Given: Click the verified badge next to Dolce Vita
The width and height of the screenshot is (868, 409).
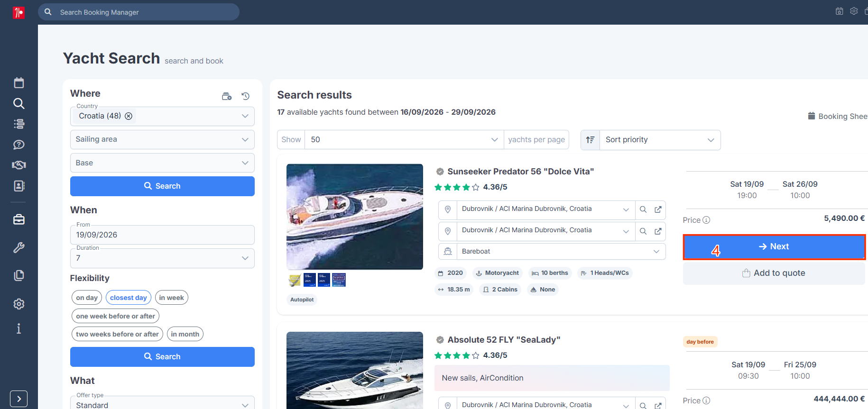Looking at the screenshot, I should pyautogui.click(x=440, y=172).
